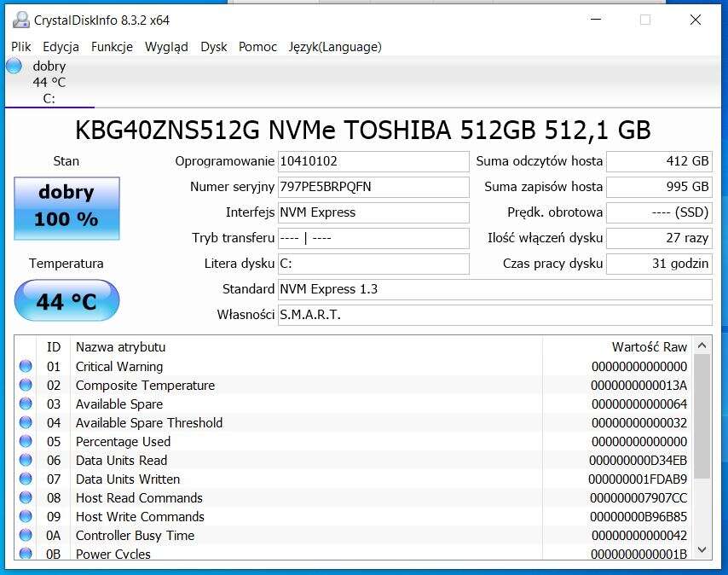Open the Dysk menu

[x=213, y=47]
